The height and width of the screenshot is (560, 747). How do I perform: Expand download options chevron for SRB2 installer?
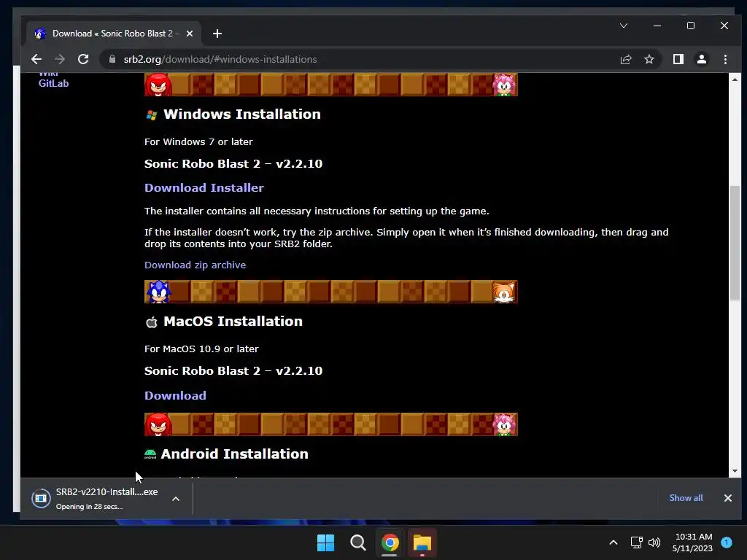click(176, 499)
